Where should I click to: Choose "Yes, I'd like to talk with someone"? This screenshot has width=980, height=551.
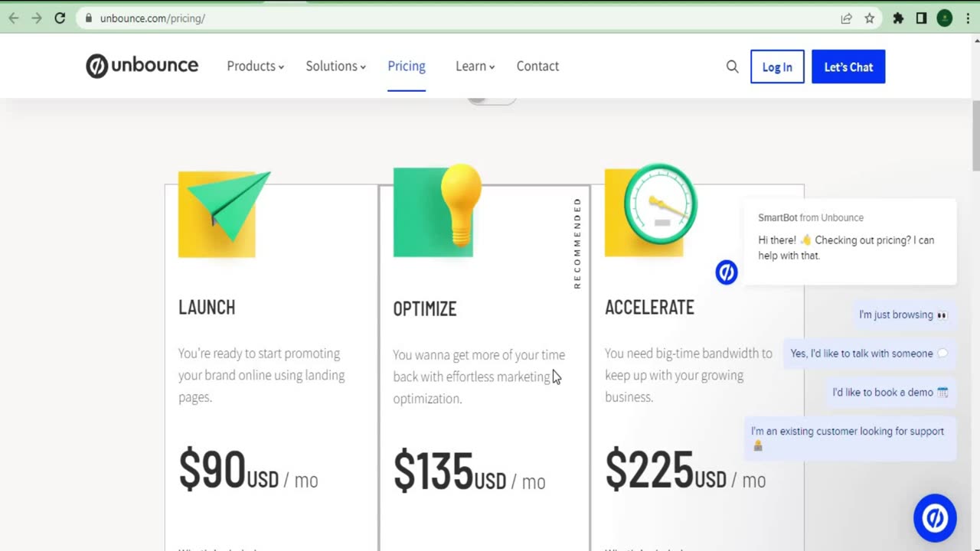coord(869,354)
